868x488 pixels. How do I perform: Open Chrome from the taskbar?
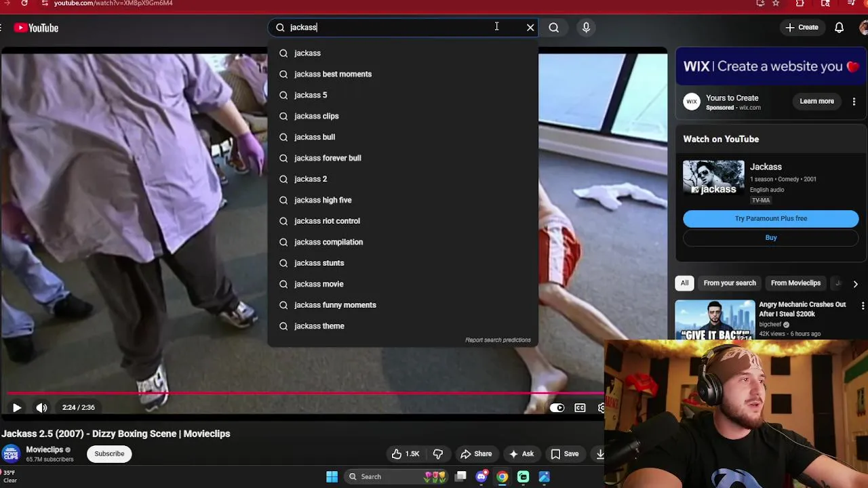(x=502, y=476)
